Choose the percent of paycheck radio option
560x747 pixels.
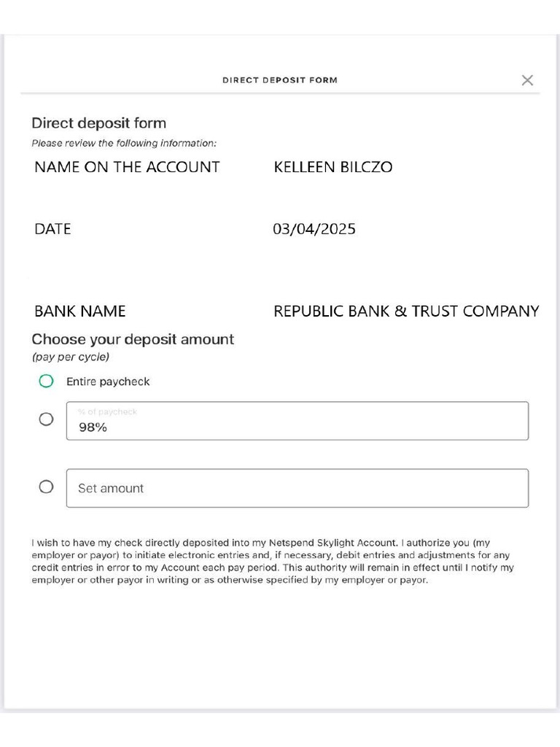coord(46,419)
